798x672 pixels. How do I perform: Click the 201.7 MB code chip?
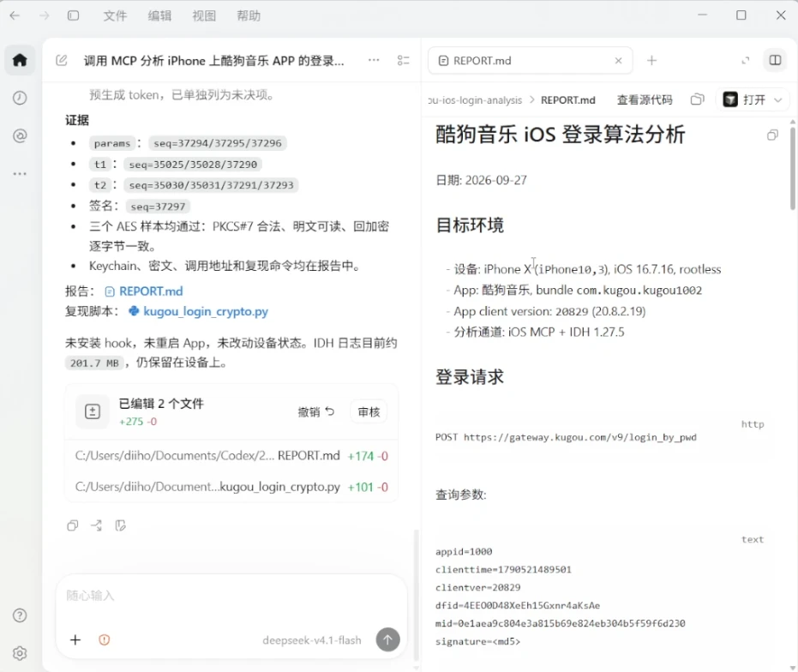pyautogui.click(x=94, y=363)
